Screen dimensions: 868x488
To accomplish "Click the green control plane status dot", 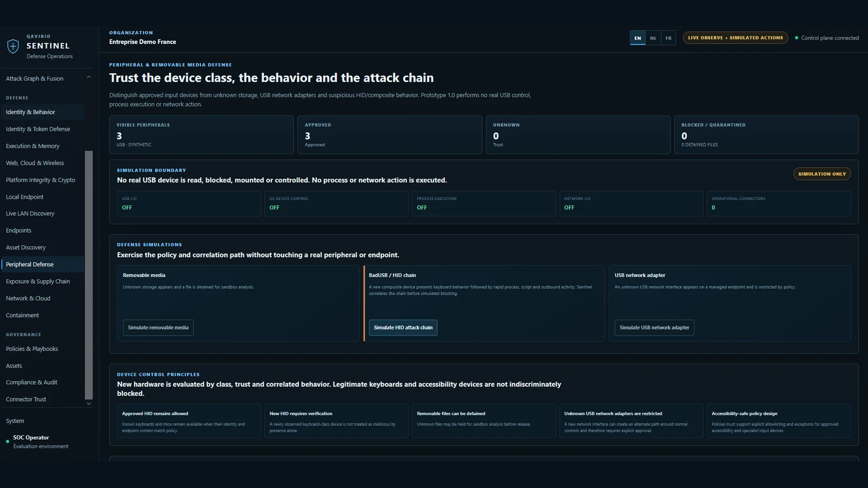I will 796,38.
